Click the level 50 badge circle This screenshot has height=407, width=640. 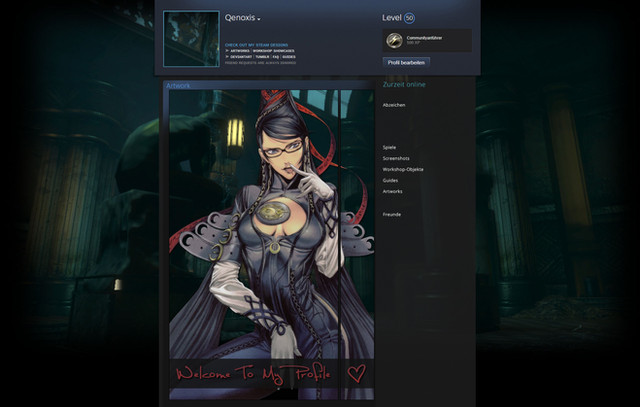[x=409, y=18]
